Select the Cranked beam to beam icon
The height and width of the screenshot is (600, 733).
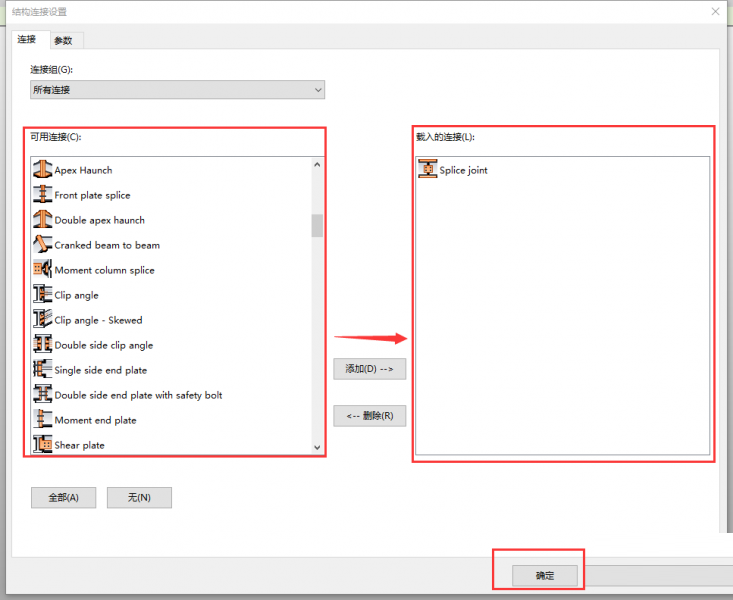click(42, 245)
